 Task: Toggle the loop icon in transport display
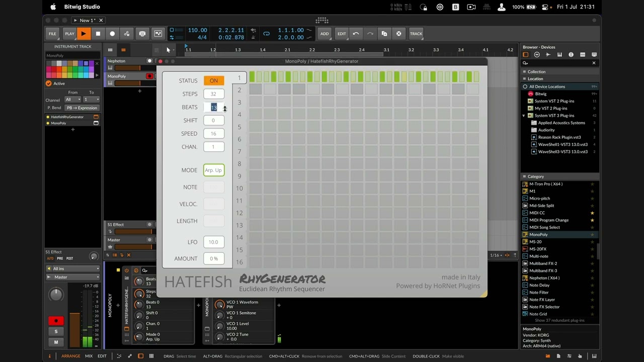267,34
